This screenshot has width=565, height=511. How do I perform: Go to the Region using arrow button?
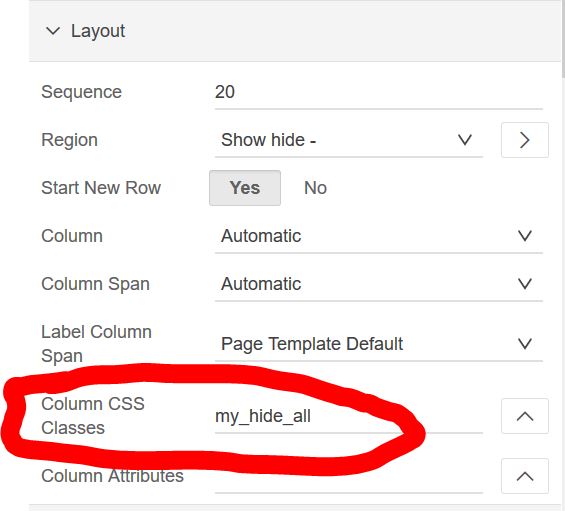point(525,140)
